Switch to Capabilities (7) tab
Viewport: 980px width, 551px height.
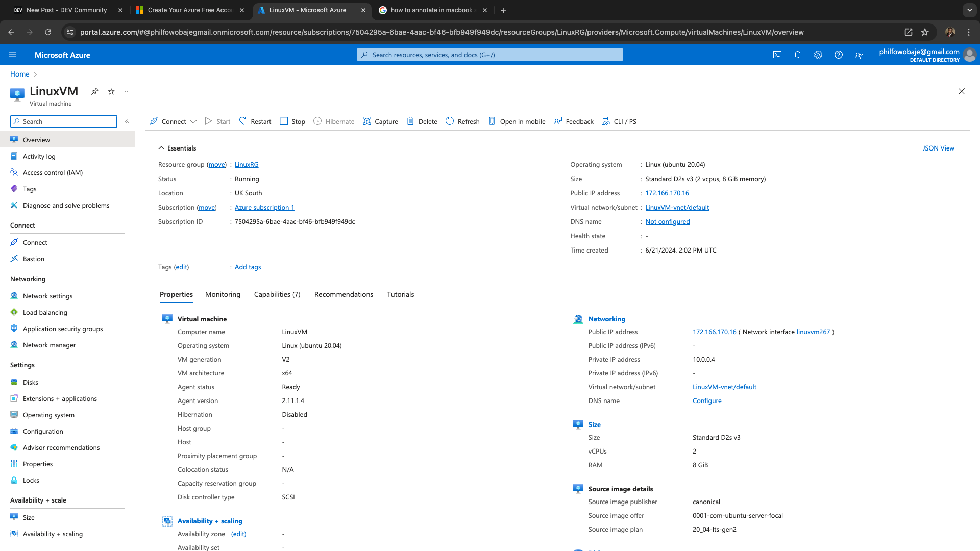277,294
